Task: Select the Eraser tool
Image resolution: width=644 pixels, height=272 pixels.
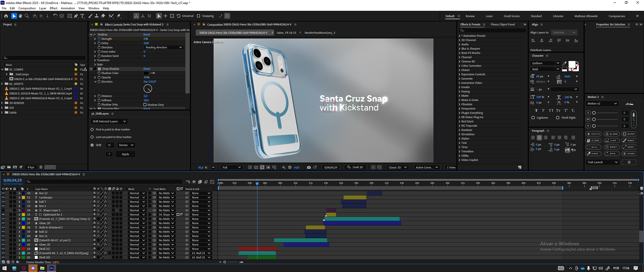Action: click(x=103, y=16)
